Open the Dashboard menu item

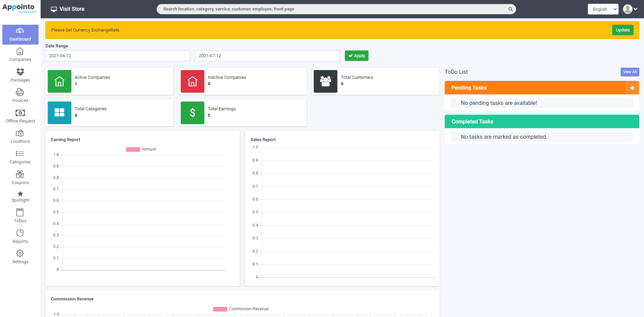(x=20, y=35)
